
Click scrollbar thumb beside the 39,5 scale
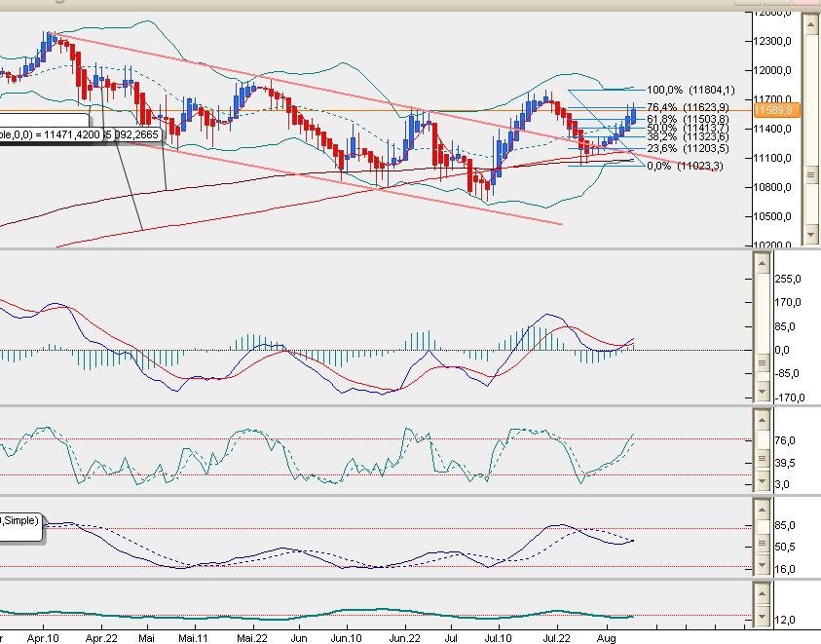point(762,459)
